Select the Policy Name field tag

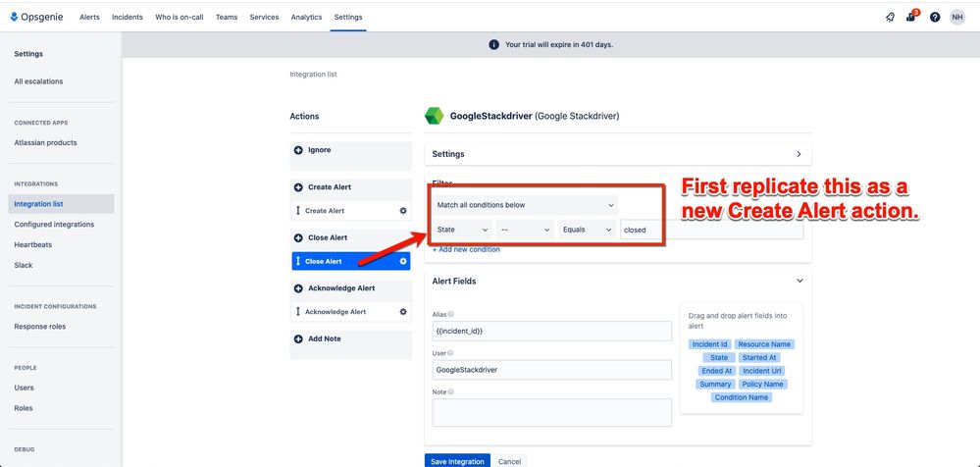(763, 385)
